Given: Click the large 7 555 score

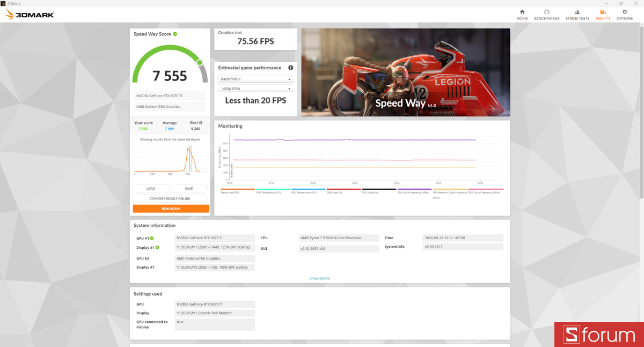Looking at the screenshot, I should pos(170,76).
